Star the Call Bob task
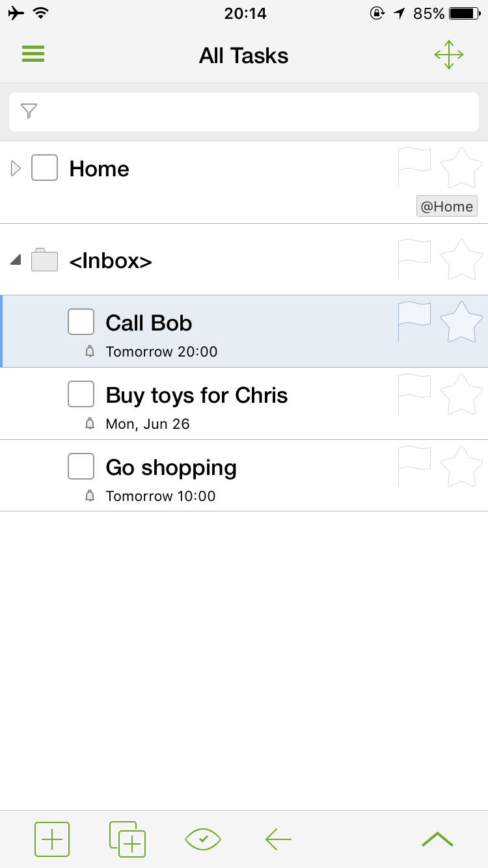 tap(461, 322)
